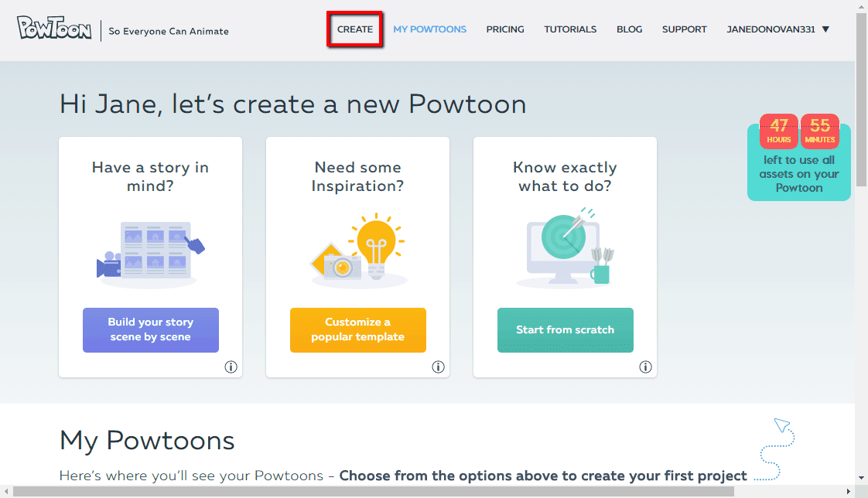Click the scroll left arrow
Image resolution: width=868 pixels, height=498 pixels.
[x=6, y=491]
